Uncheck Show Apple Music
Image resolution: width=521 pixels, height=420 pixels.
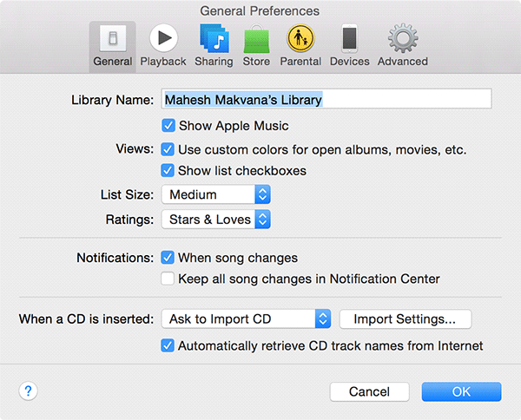point(168,126)
